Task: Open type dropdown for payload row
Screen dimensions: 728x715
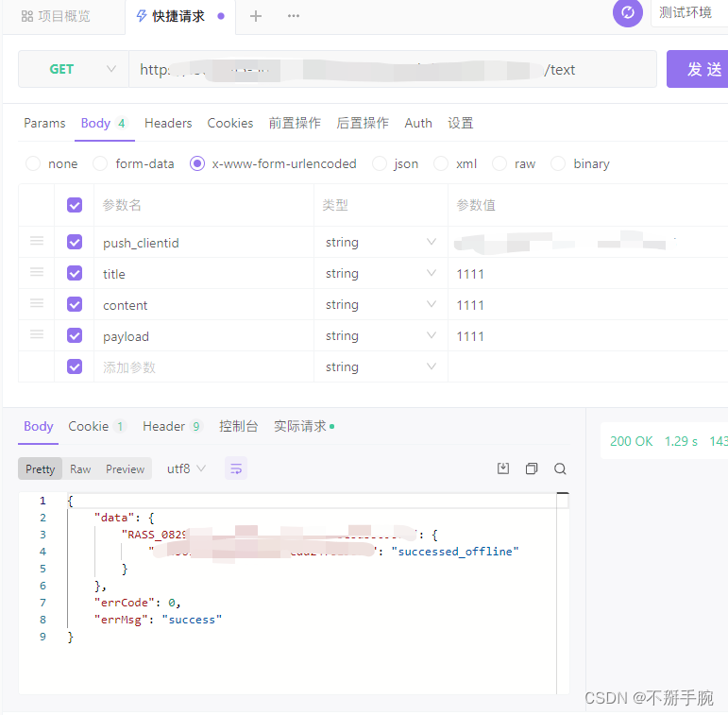Action: coord(381,335)
